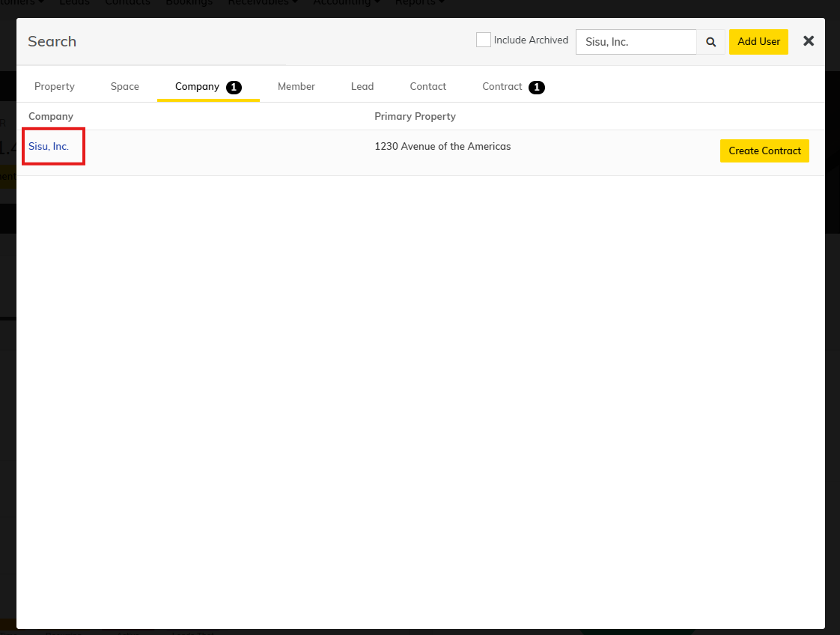Click the magnifier search icon
The height and width of the screenshot is (635, 840).
click(x=711, y=42)
